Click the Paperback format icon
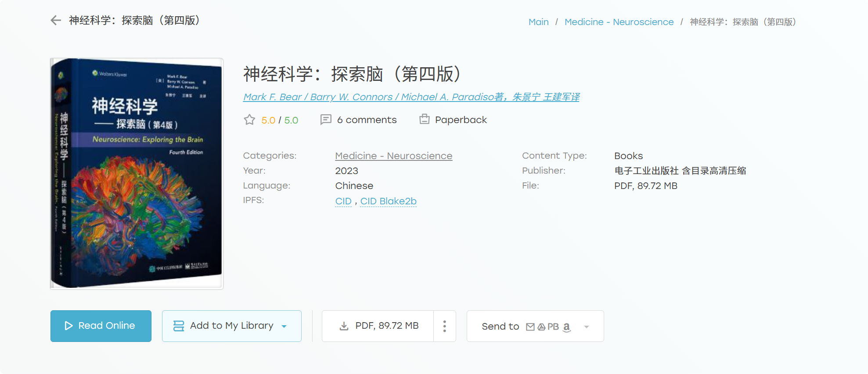The image size is (868, 374). click(424, 119)
